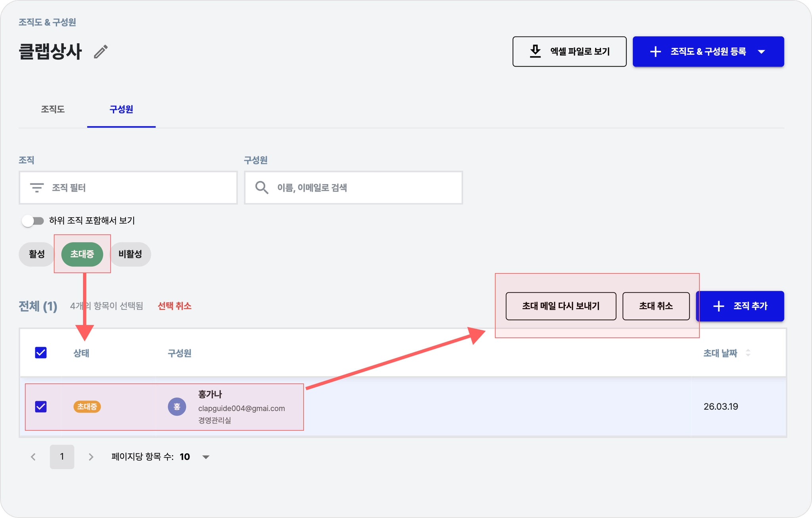Click the magnifier search icon
Viewport: 812px width, 518px height.
pyautogui.click(x=262, y=188)
